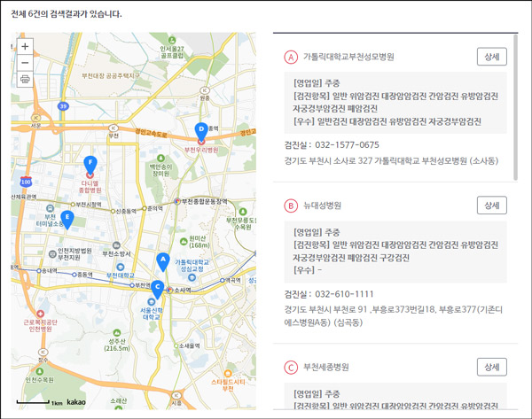Viewport: 532px width, 419px height.
Task: Click 역곡역 station label
Action: pyautogui.click(x=233, y=280)
